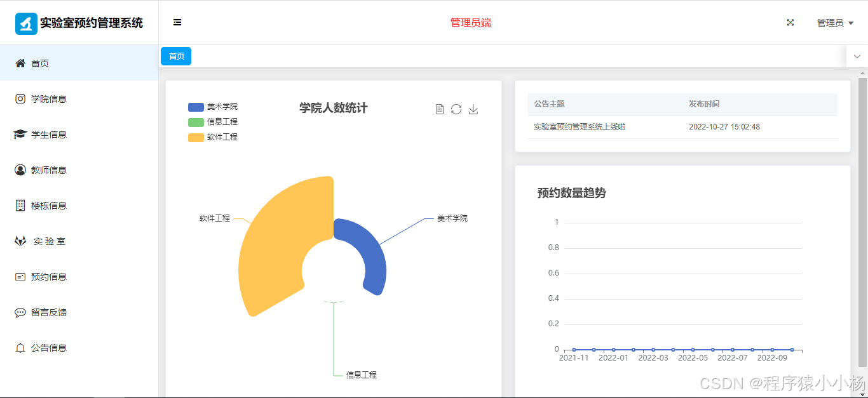The image size is (868, 398).
Task: Open chart data view icon
Action: [x=440, y=109]
